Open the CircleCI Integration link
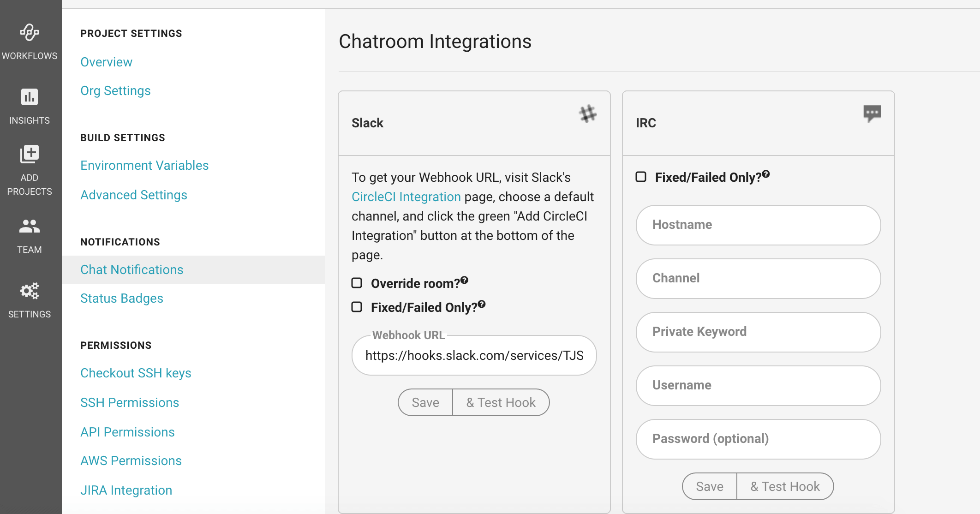The height and width of the screenshot is (514, 980). point(406,197)
